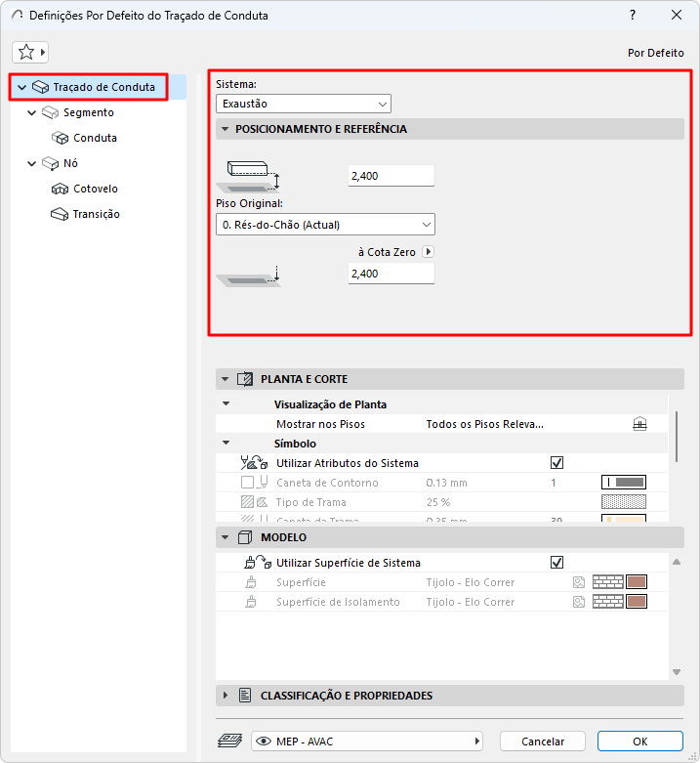This screenshot has height=763, width=700.
Task: Click the Mostrar nos Pisos story icon
Action: click(639, 424)
